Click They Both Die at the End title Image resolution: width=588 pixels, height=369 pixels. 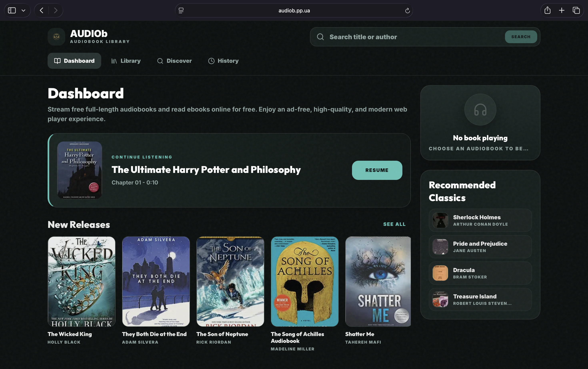pos(154,334)
